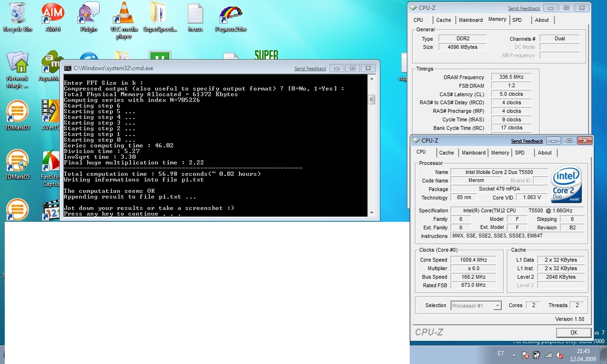Maximize the cmd.exe window

352,68
